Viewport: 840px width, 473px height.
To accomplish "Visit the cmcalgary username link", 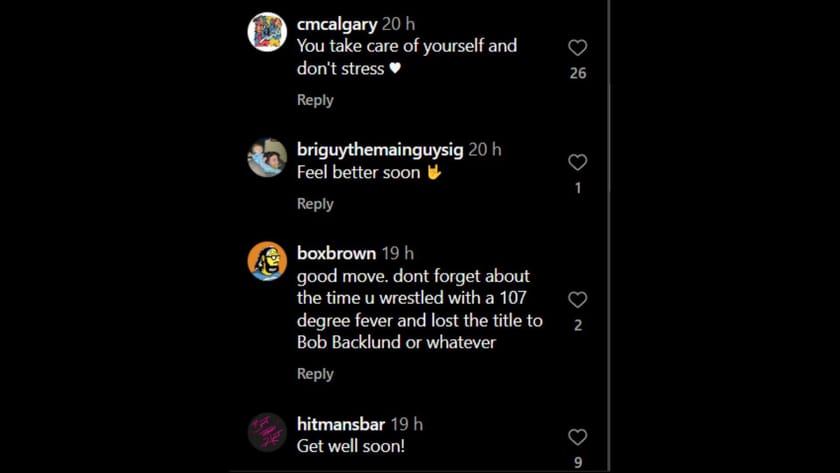I will (x=337, y=24).
